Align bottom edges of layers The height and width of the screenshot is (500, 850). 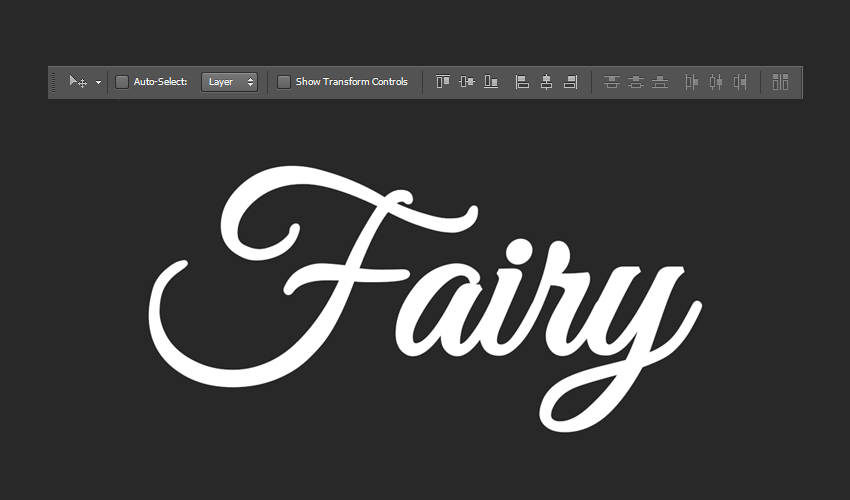click(x=491, y=82)
